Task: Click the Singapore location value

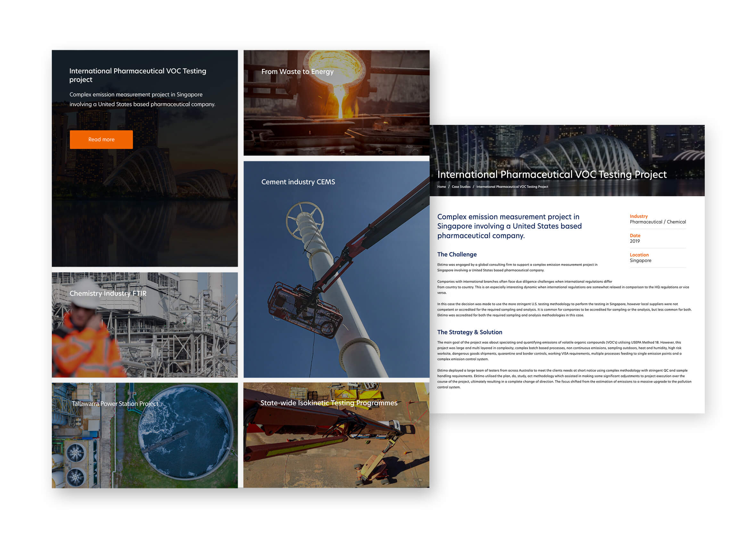Action: (x=640, y=260)
